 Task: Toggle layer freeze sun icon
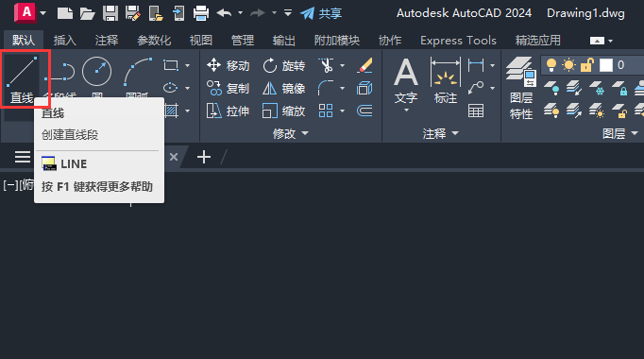click(x=569, y=65)
